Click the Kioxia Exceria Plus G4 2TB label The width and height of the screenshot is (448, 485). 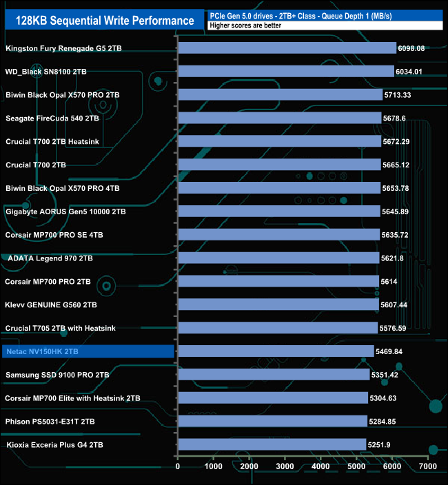coord(54,445)
